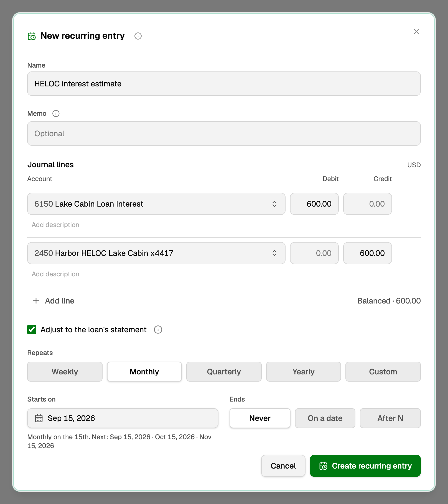
Task: Open the Starts on date picker
Action: click(x=123, y=418)
